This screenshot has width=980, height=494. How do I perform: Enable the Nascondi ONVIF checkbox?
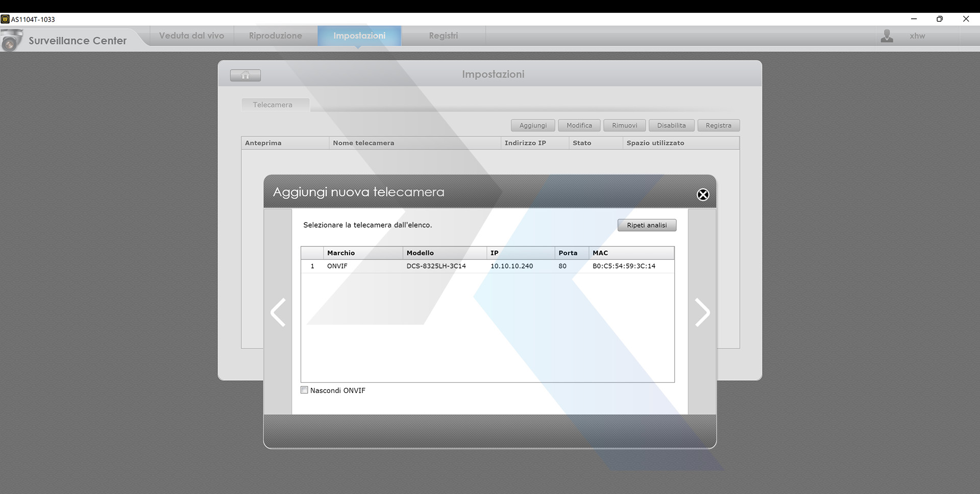point(305,390)
